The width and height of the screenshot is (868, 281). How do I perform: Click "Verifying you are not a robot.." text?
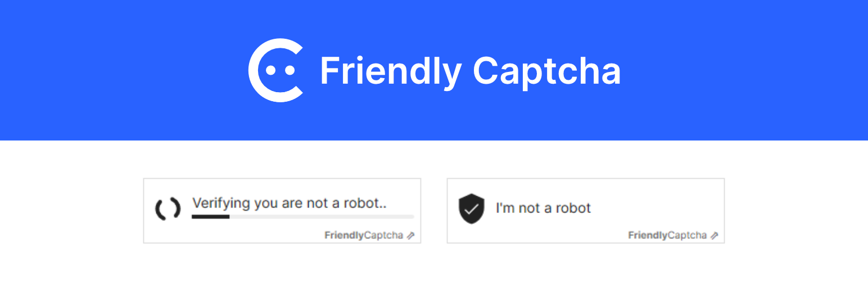pyautogui.click(x=290, y=203)
